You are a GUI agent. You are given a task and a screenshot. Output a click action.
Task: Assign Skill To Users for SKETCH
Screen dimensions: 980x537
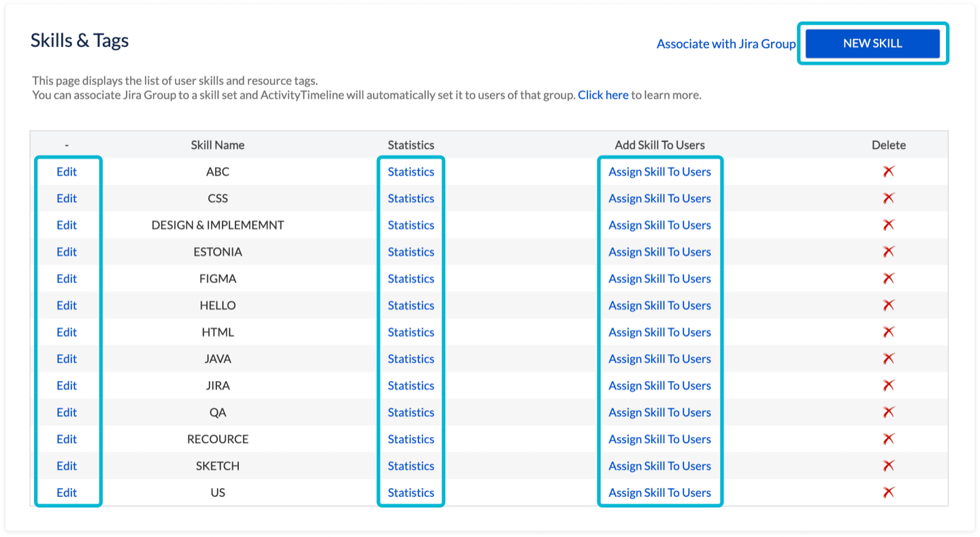(x=659, y=466)
